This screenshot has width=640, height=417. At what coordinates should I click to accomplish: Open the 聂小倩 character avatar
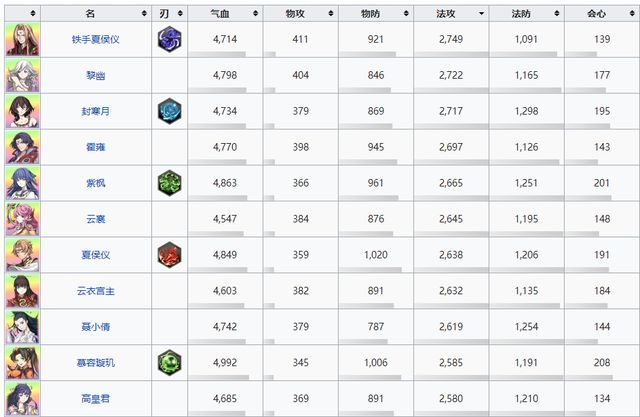pyautogui.click(x=22, y=326)
